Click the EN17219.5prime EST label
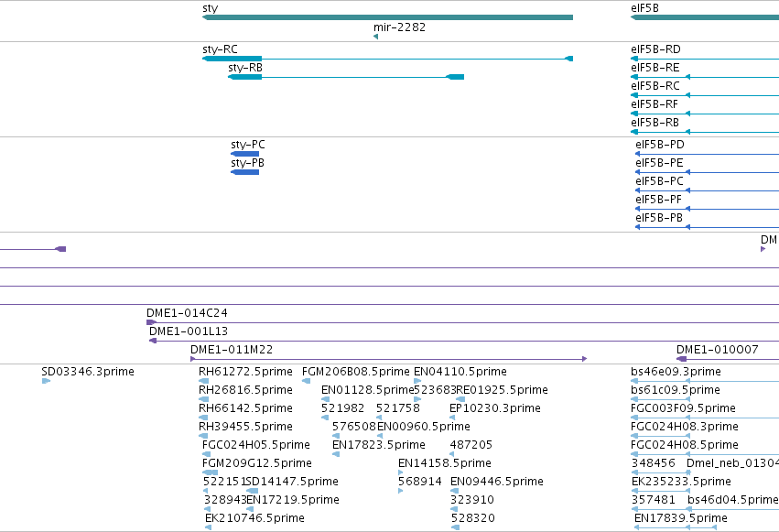 [293, 500]
